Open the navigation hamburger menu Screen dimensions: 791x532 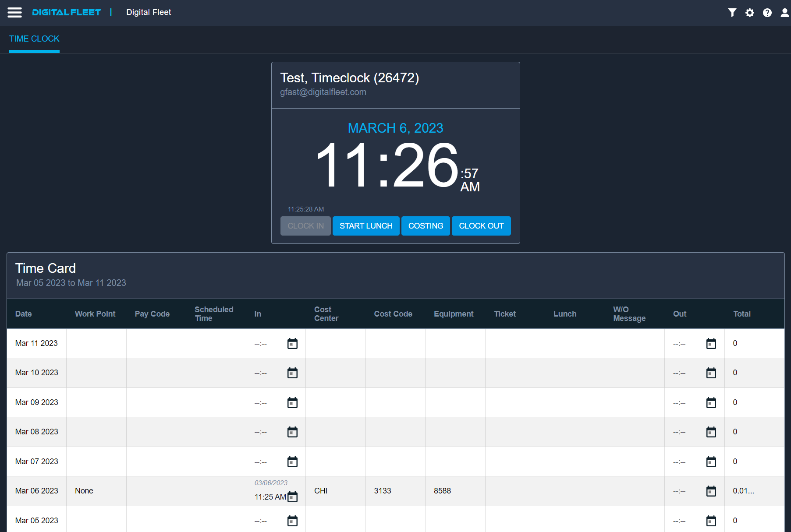14,12
